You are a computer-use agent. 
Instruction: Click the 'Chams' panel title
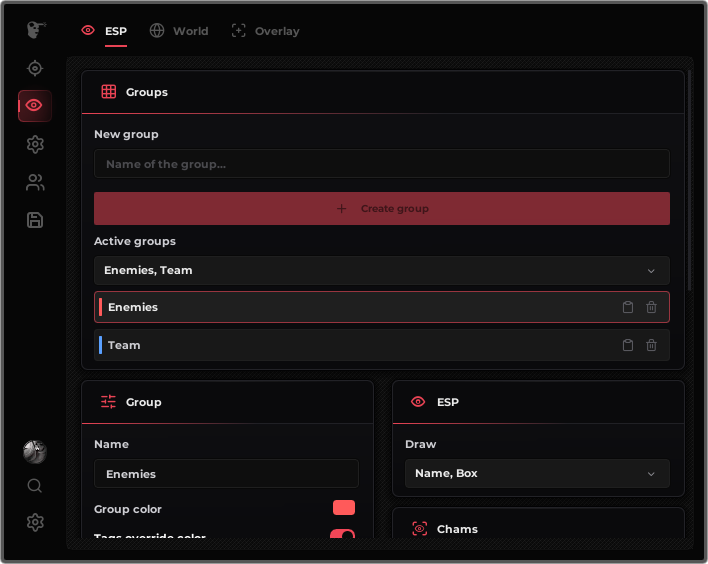457,529
